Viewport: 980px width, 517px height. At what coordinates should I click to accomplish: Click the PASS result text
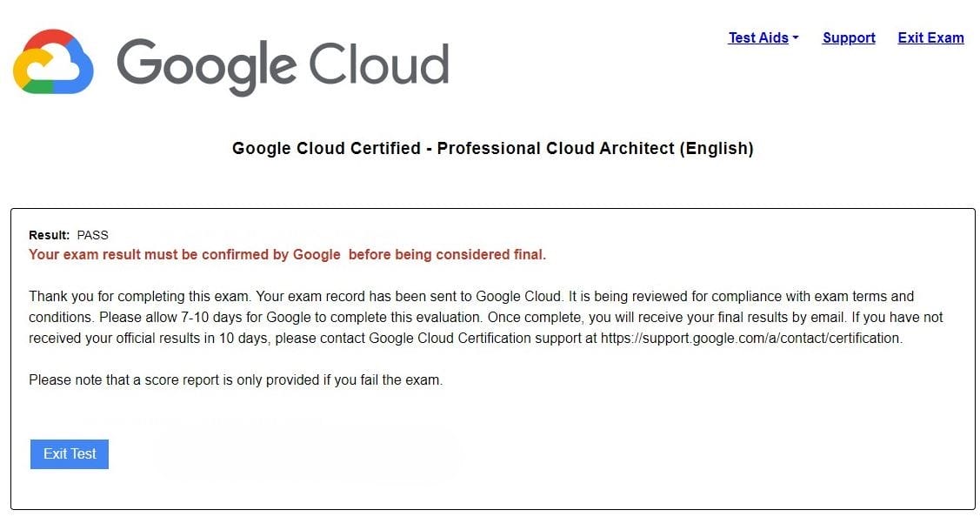click(x=93, y=235)
